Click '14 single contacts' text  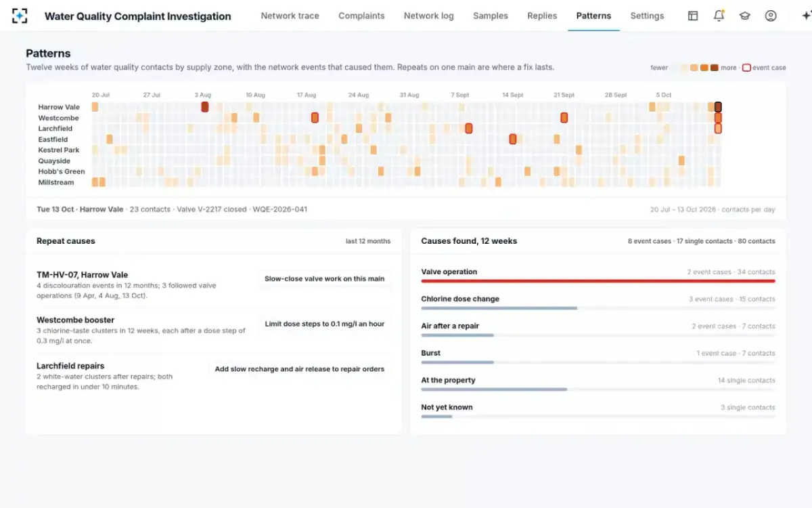[x=746, y=381]
